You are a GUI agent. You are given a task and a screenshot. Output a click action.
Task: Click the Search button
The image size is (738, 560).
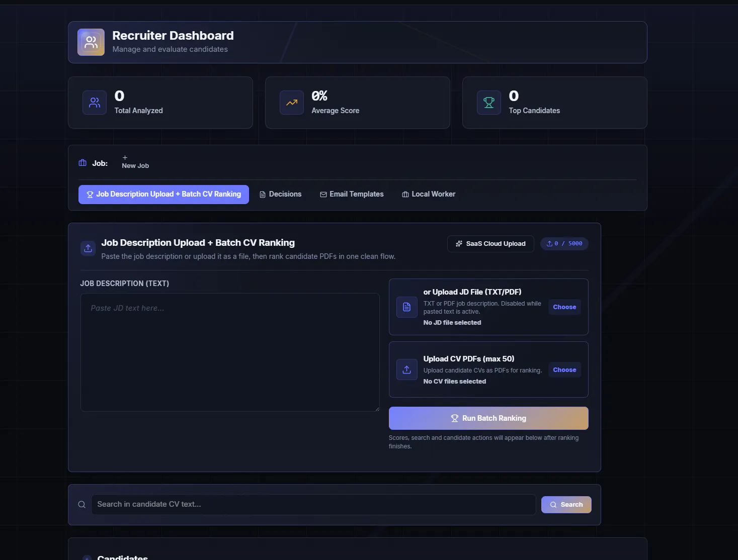click(566, 505)
